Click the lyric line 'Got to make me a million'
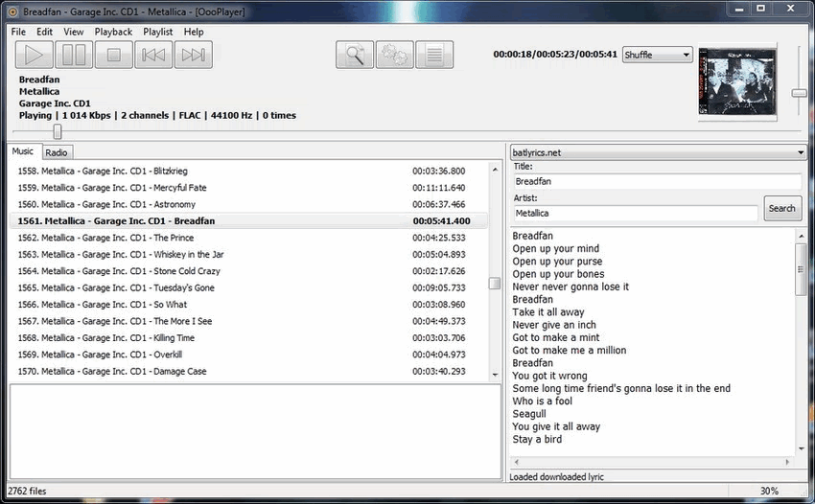 (x=570, y=350)
